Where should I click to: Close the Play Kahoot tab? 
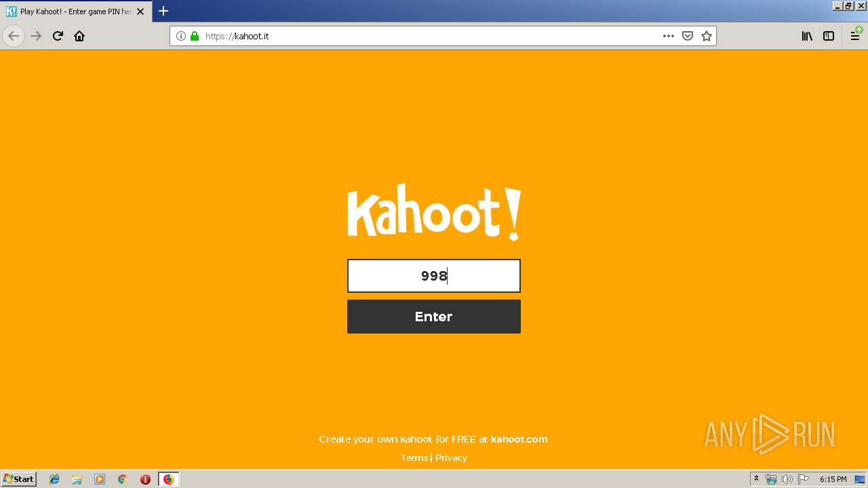tap(140, 12)
